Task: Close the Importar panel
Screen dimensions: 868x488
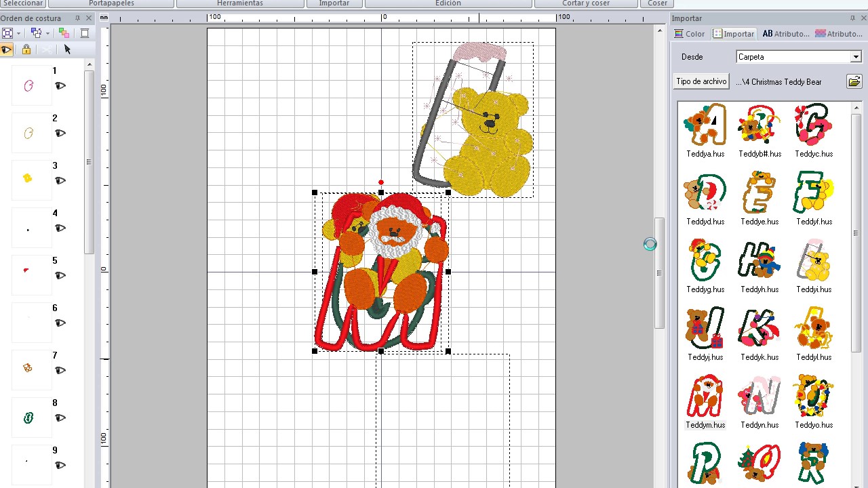Action: pyautogui.click(x=863, y=18)
